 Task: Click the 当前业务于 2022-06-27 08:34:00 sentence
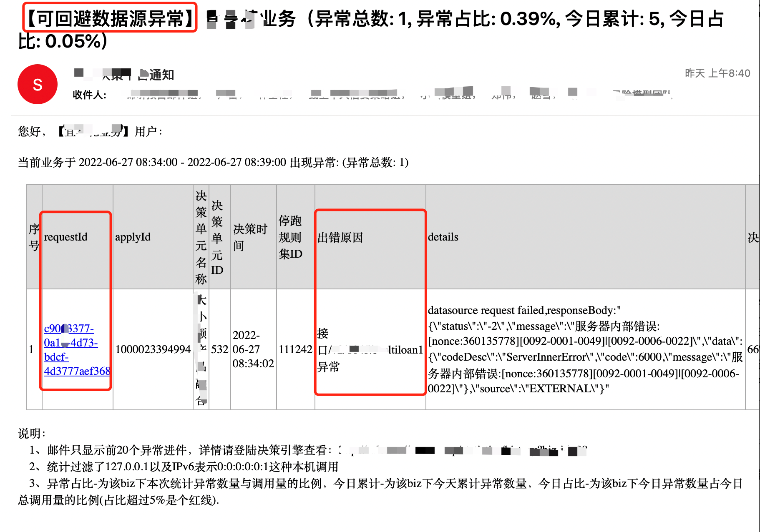point(213,162)
